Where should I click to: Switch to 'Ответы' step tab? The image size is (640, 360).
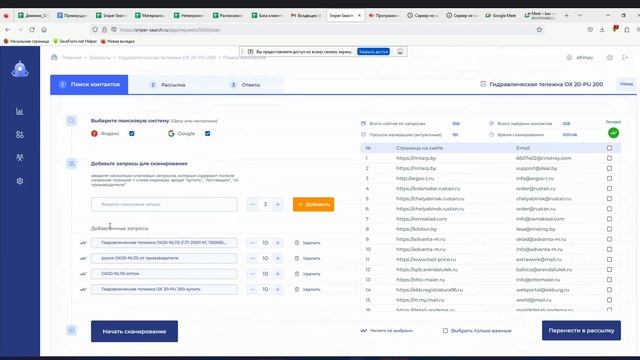click(x=245, y=85)
